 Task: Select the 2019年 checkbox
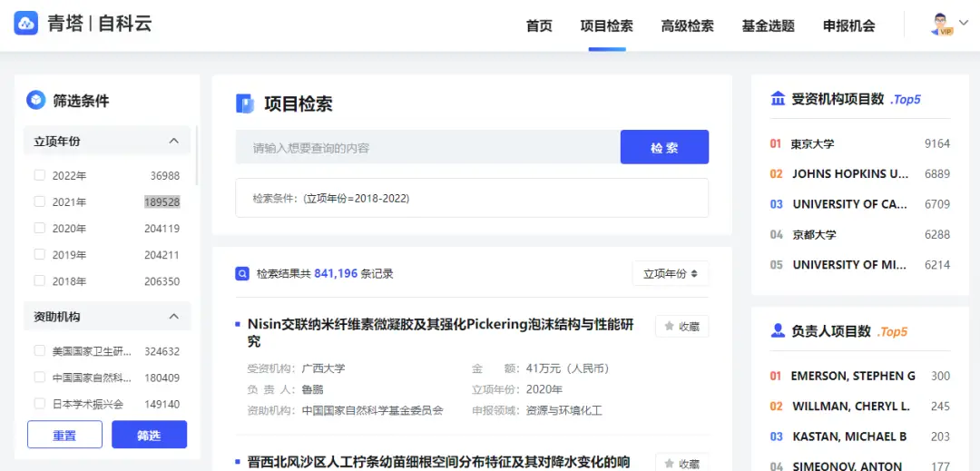click(x=39, y=254)
